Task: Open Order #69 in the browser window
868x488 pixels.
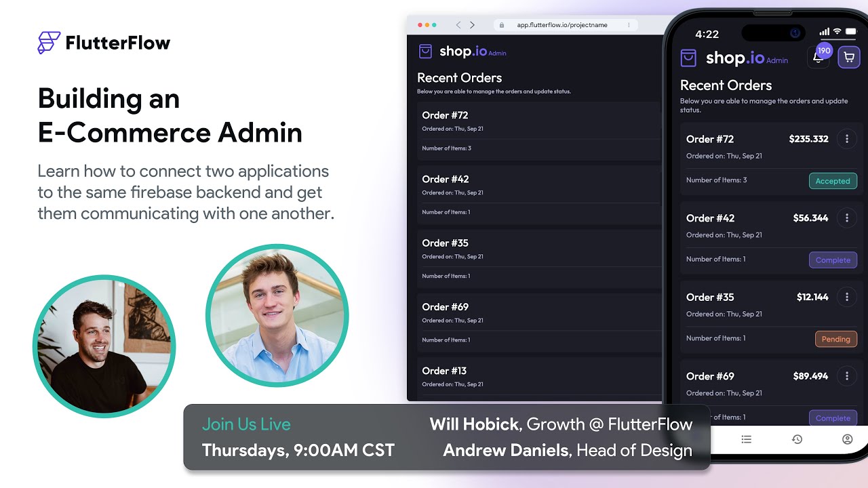Action: point(540,322)
